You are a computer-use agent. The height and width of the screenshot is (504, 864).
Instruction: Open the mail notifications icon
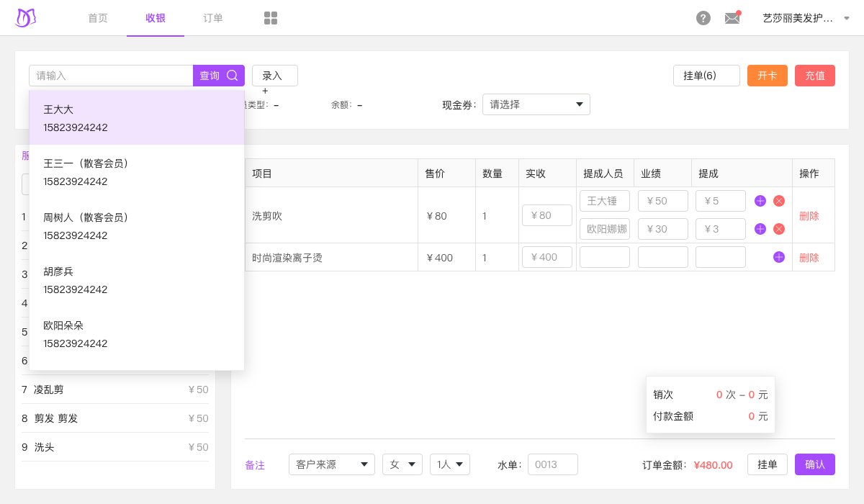[732, 18]
